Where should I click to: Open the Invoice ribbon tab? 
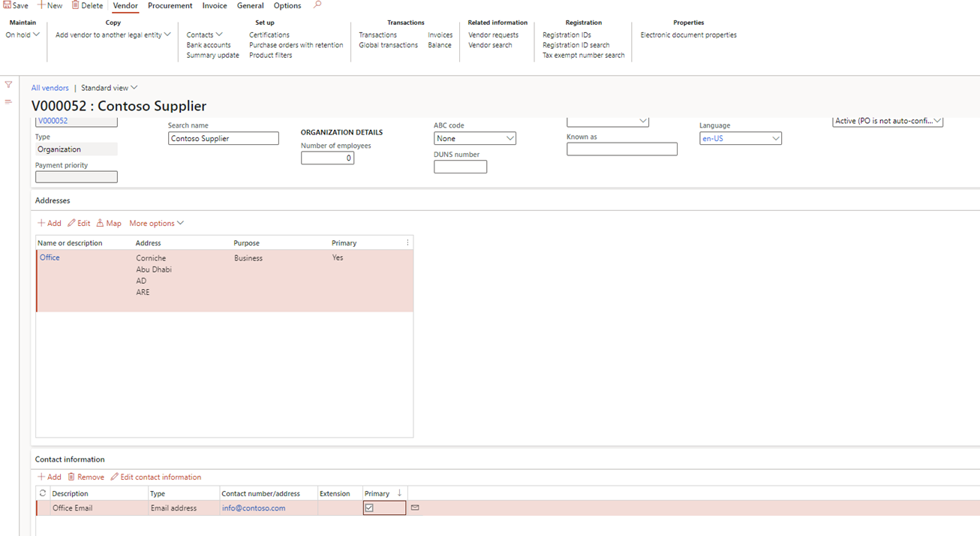tap(215, 5)
